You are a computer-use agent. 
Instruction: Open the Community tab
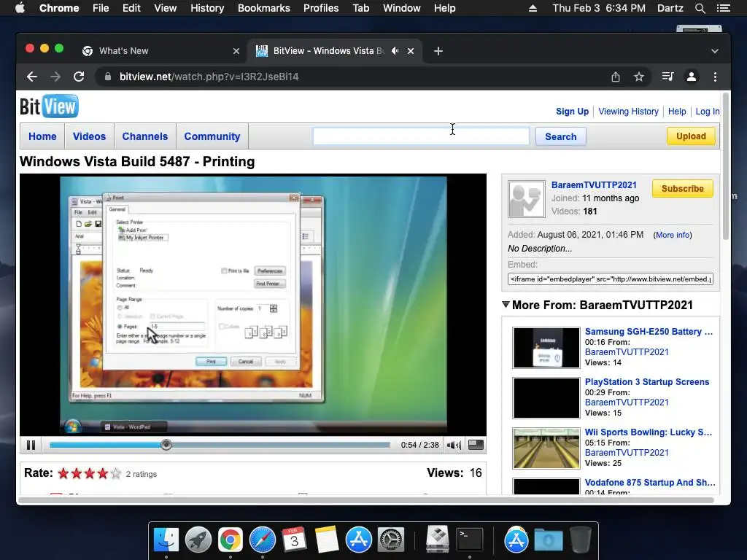(212, 136)
